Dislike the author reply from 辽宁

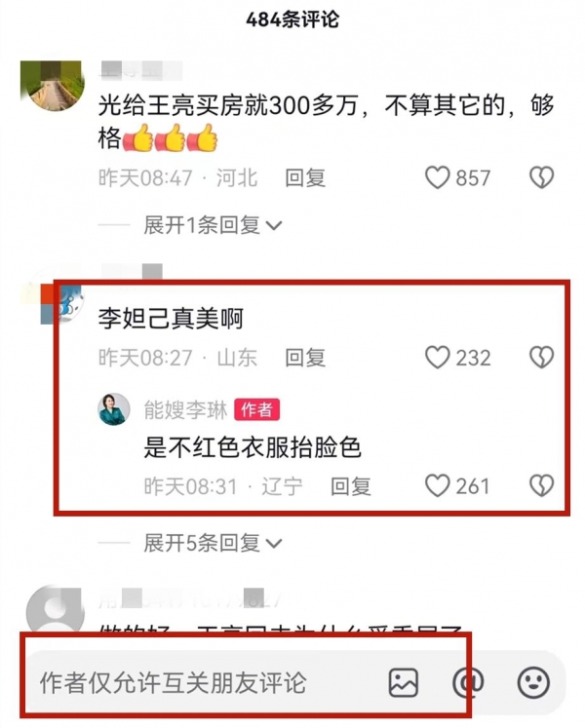(x=542, y=486)
